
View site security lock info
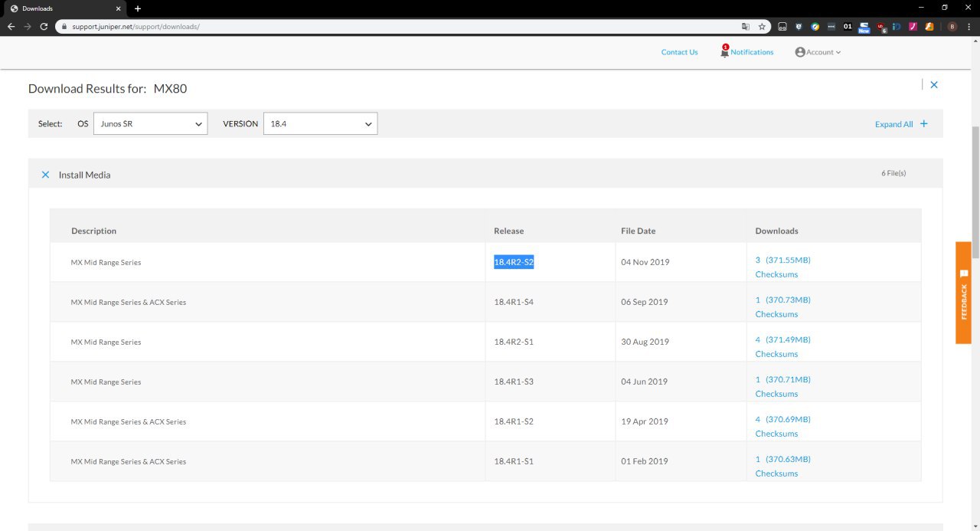pyautogui.click(x=64, y=26)
